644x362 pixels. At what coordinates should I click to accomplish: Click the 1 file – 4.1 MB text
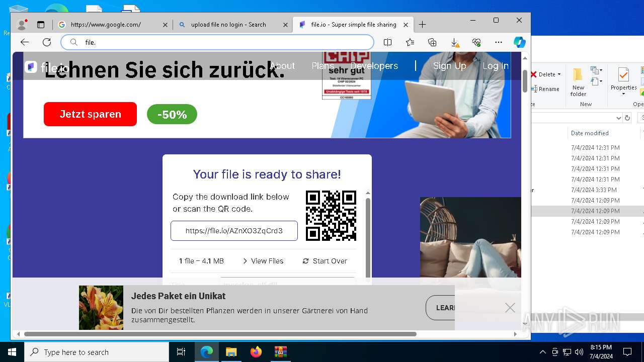pos(201,261)
